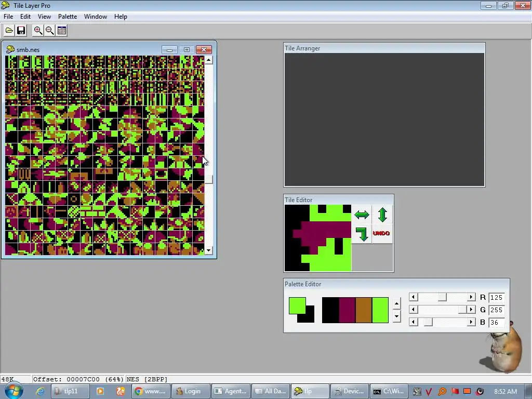Image resolution: width=532 pixels, height=399 pixels.
Task: Open the Windows Start button
Action: [14, 391]
